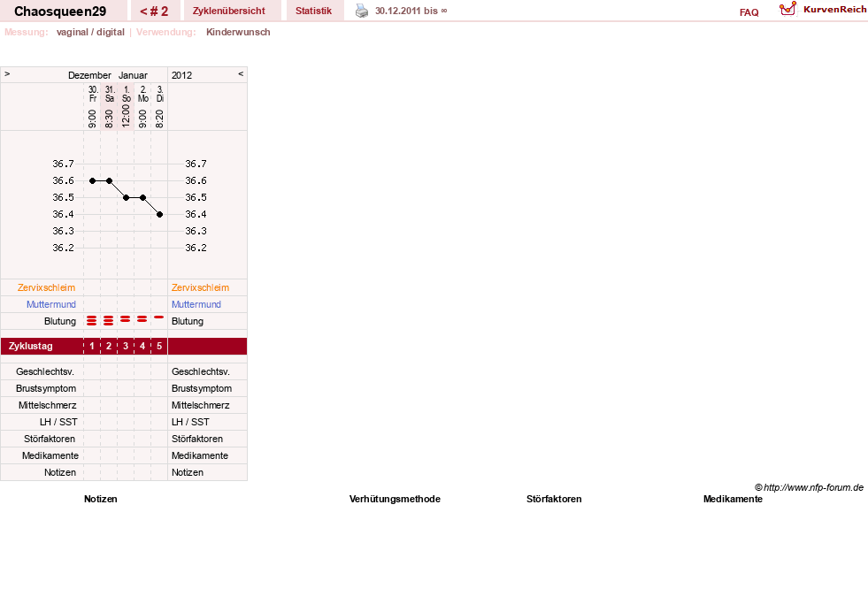The image size is (868, 604).
Task: Click the 'Dezember' month label
Action: click(89, 75)
